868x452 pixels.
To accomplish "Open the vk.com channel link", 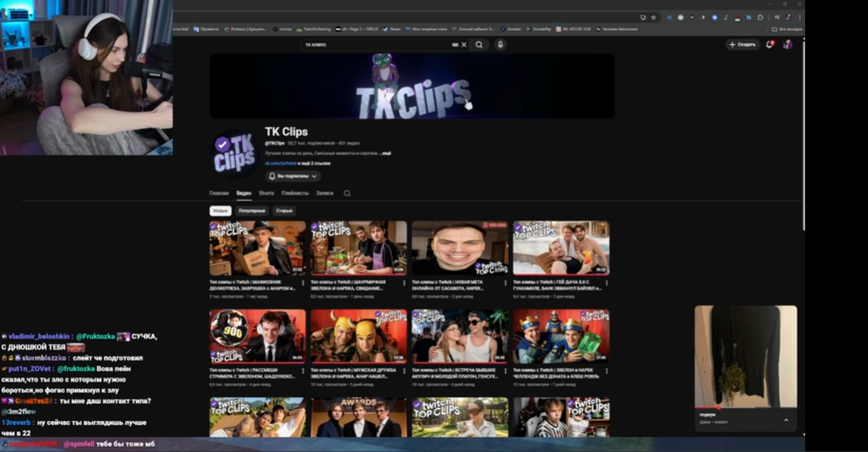I will [280, 163].
